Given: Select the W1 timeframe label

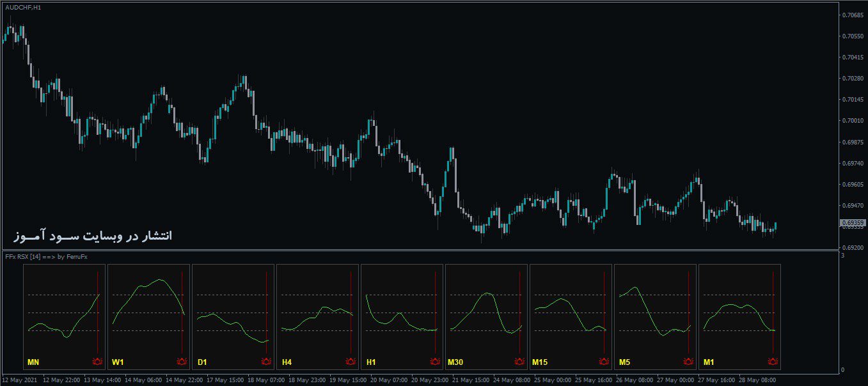Looking at the screenshot, I should pos(118,363).
